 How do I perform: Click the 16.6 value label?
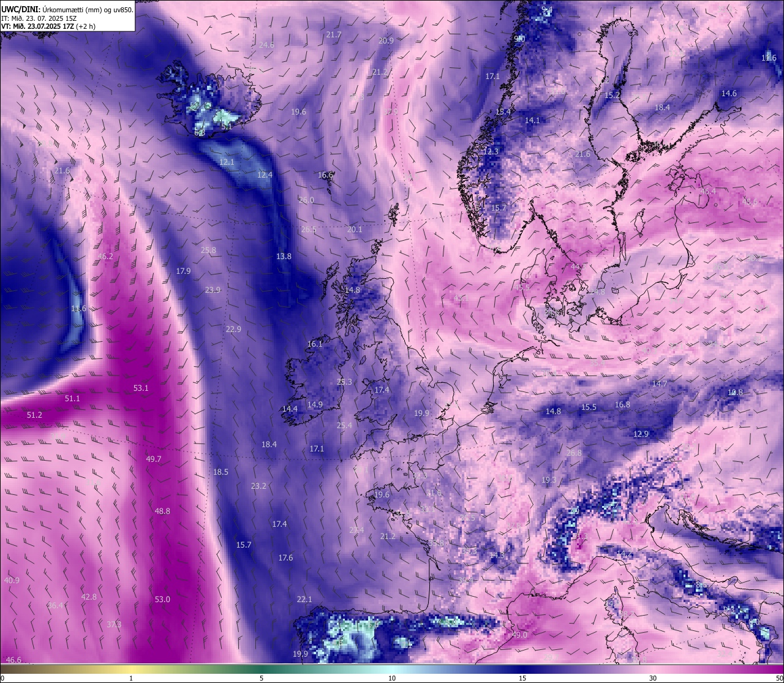pos(325,175)
